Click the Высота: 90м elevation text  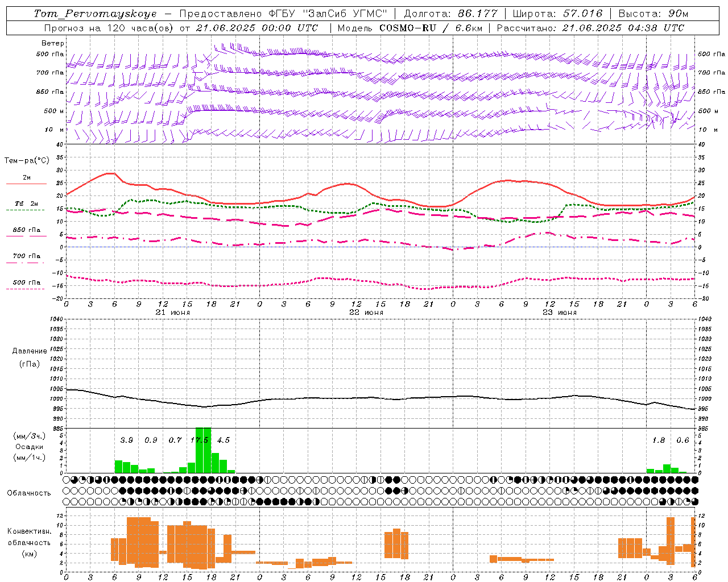click(x=653, y=14)
